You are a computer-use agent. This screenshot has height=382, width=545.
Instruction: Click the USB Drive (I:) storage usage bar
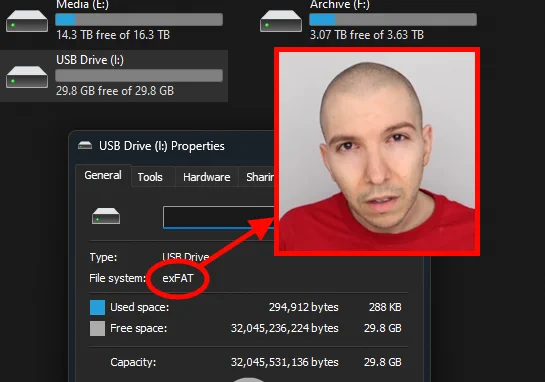[139, 75]
